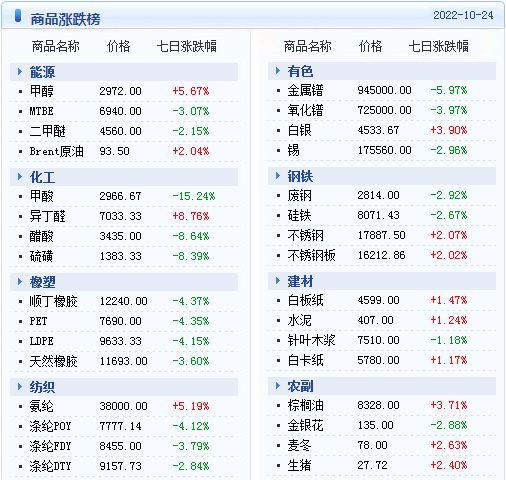Select the 甲酸 commodity name
Screen dimensions: 506x480
pos(42,196)
